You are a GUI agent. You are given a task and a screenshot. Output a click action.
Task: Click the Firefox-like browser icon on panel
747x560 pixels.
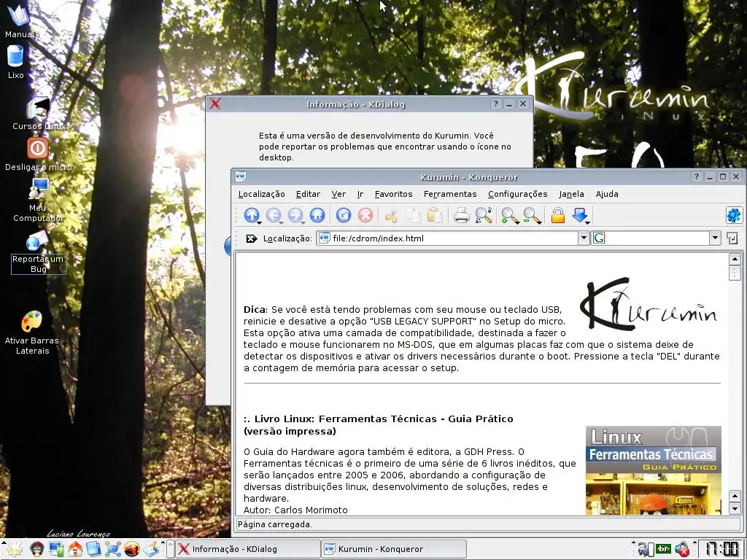click(132, 549)
